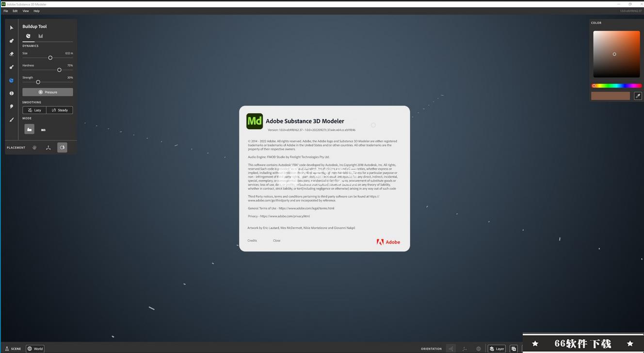Click the version string in About dialog

(x=311, y=130)
